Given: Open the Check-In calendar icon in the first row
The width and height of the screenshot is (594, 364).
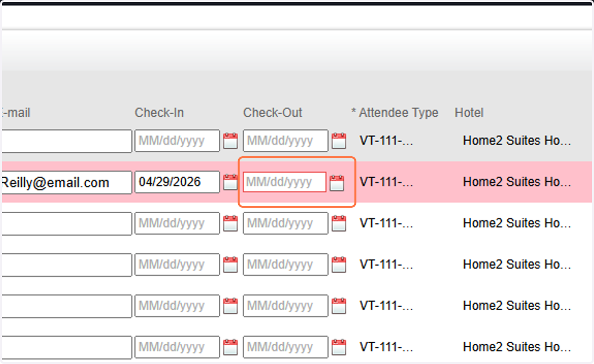Looking at the screenshot, I should click(x=230, y=141).
